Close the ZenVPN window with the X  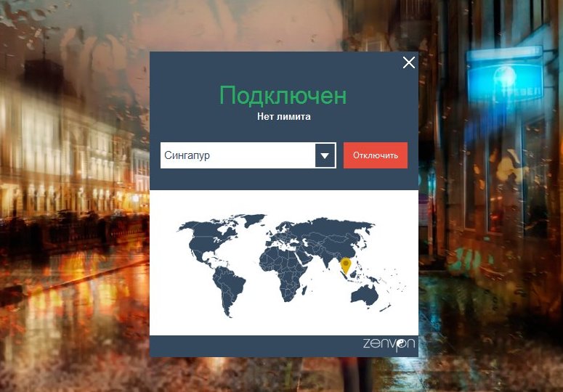tap(408, 62)
